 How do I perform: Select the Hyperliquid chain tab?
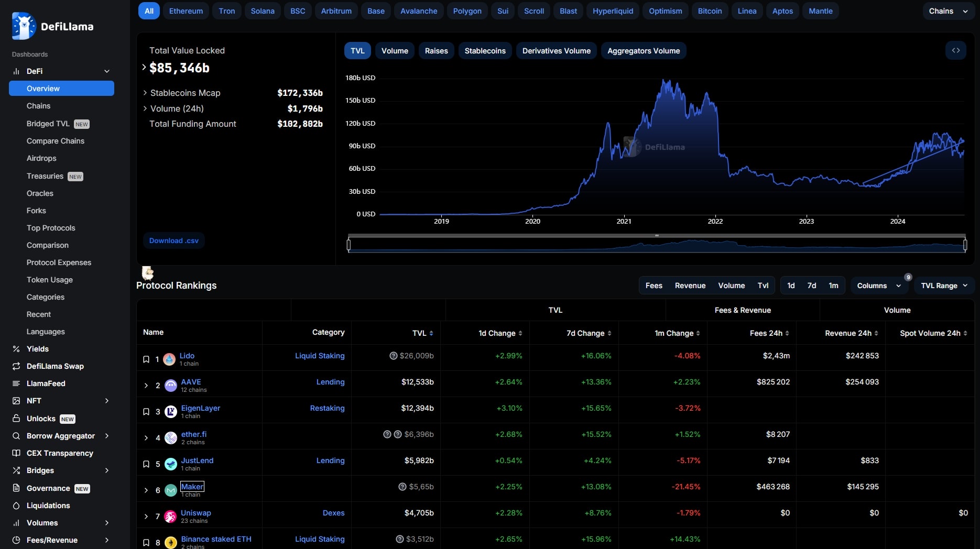[613, 11]
